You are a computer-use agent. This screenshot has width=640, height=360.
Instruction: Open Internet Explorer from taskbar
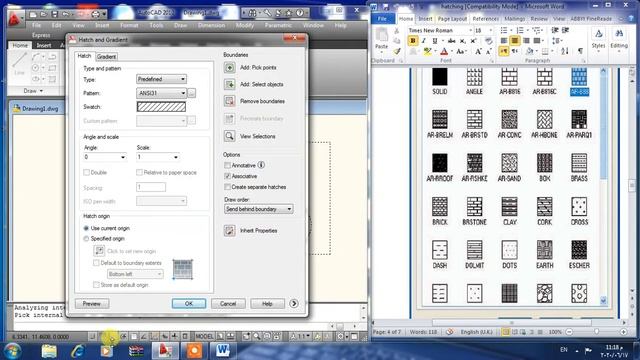coord(78,351)
